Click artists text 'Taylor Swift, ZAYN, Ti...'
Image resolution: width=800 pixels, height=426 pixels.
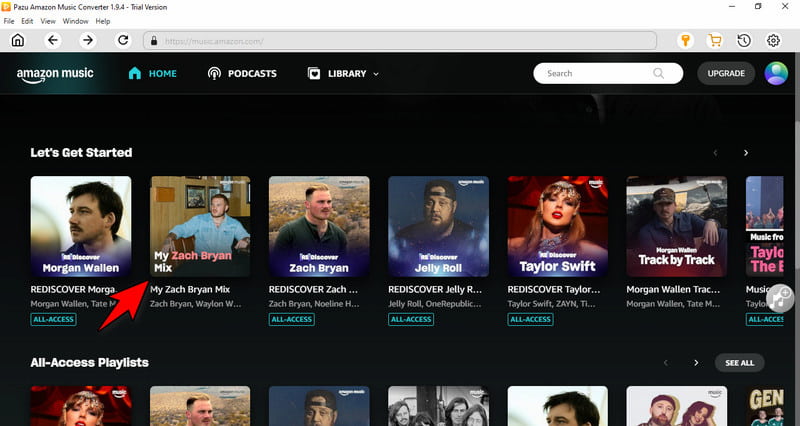pos(553,304)
